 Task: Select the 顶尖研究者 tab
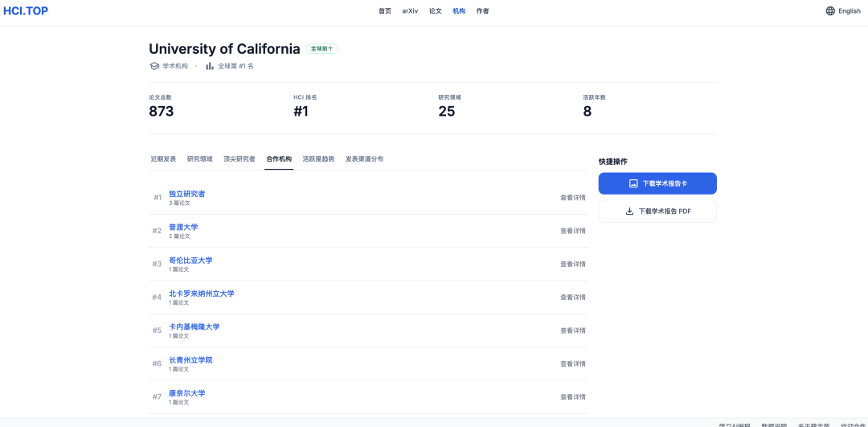coord(240,159)
